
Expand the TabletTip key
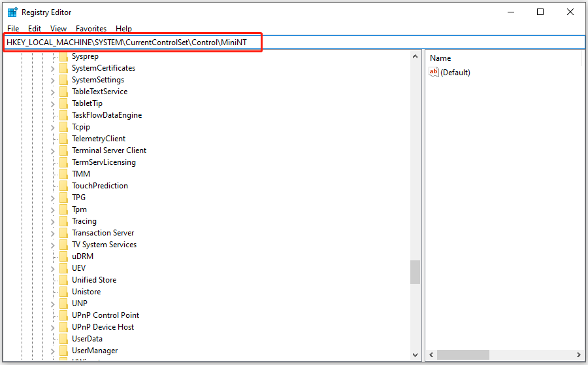click(52, 104)
